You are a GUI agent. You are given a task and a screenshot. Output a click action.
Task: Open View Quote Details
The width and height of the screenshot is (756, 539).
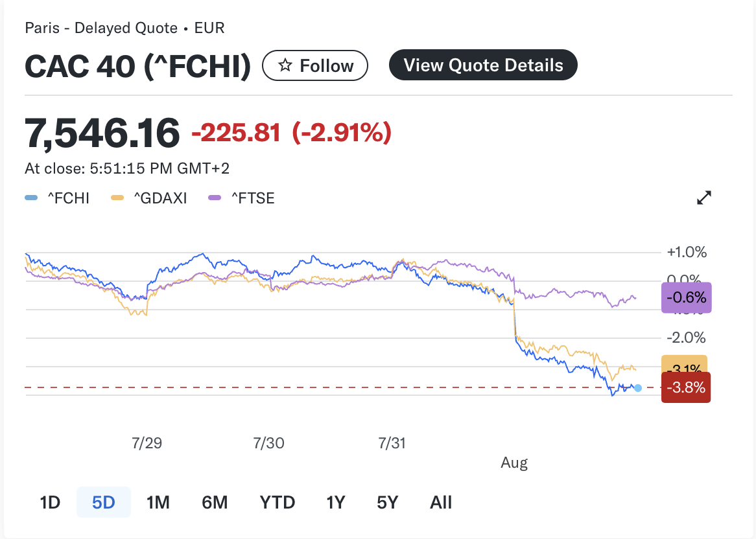click(483, 65)
